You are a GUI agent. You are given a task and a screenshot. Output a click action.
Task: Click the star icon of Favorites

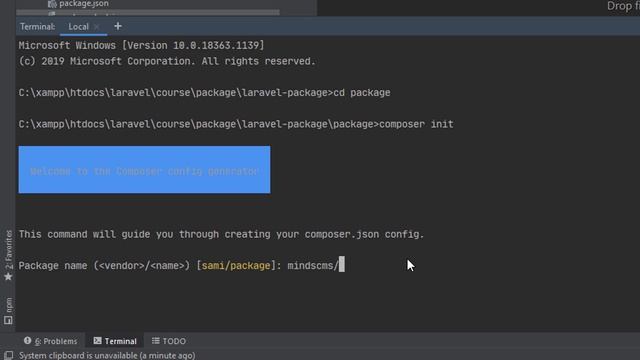click(x=8, y=277)
